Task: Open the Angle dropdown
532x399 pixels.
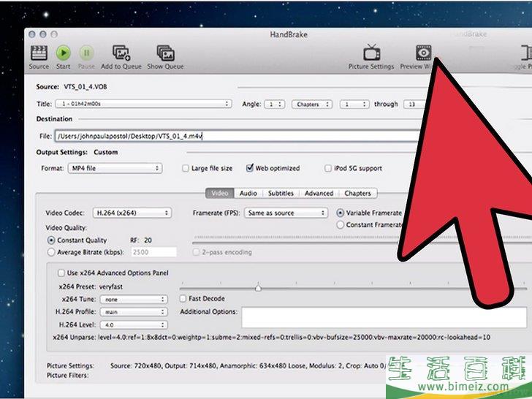Action: tap(275, 104)
